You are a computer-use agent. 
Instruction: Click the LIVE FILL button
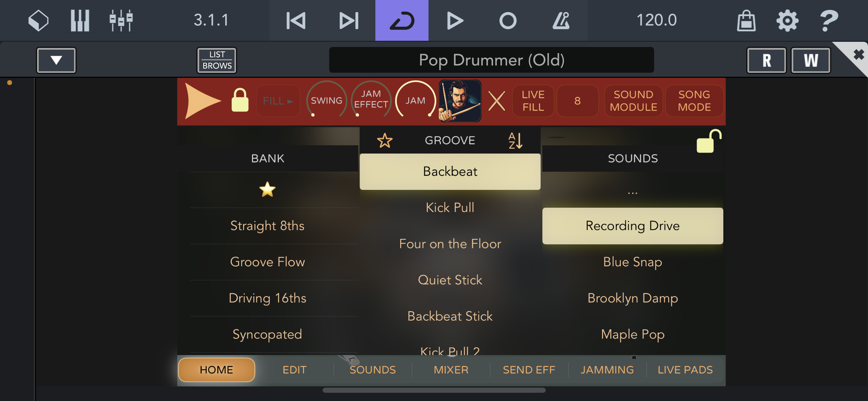pos(533,101)
